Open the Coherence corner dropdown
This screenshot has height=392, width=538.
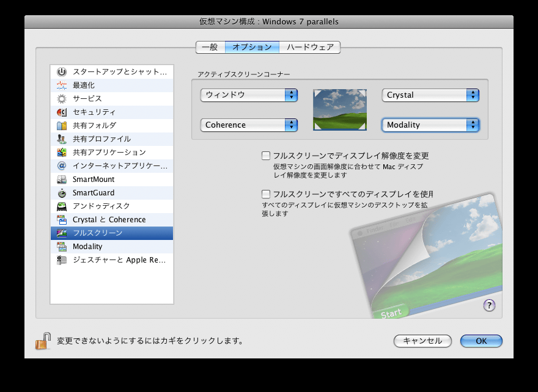pyautogui.click(x=249, y=125)
